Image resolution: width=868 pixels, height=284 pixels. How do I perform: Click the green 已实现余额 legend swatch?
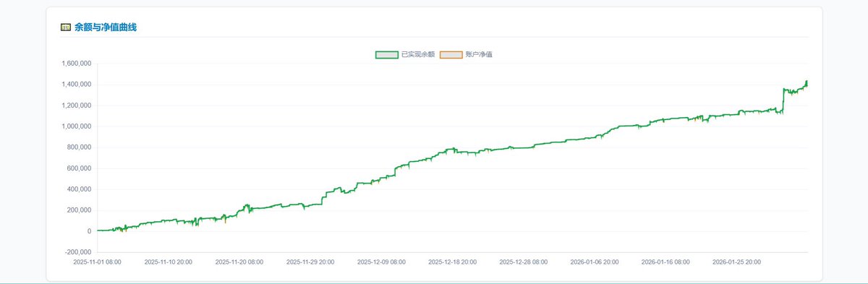386,54
